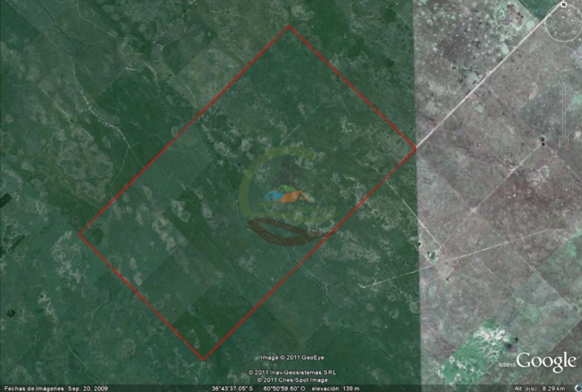Click the bottom corner of red polygon

[x=203, y=359]
